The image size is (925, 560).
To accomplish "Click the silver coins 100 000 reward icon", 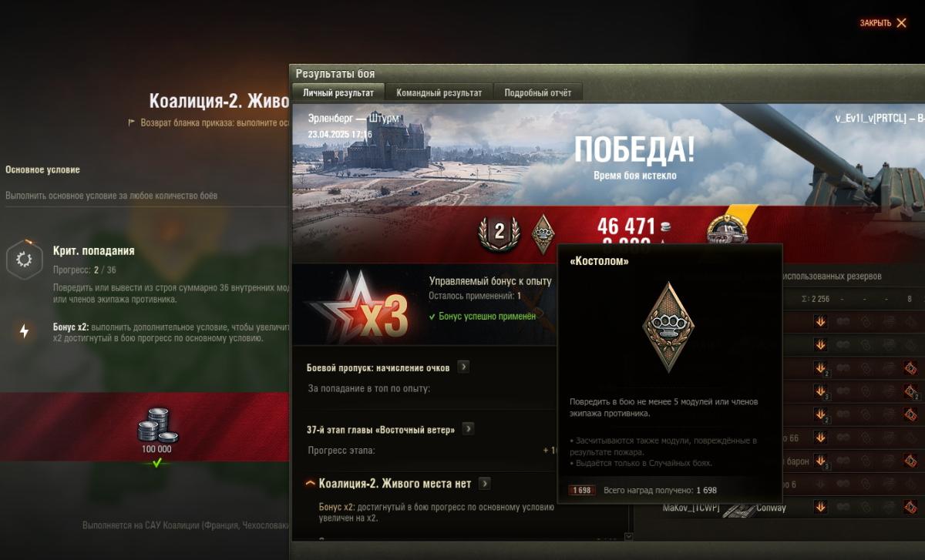I will click(x=157, y=424).
